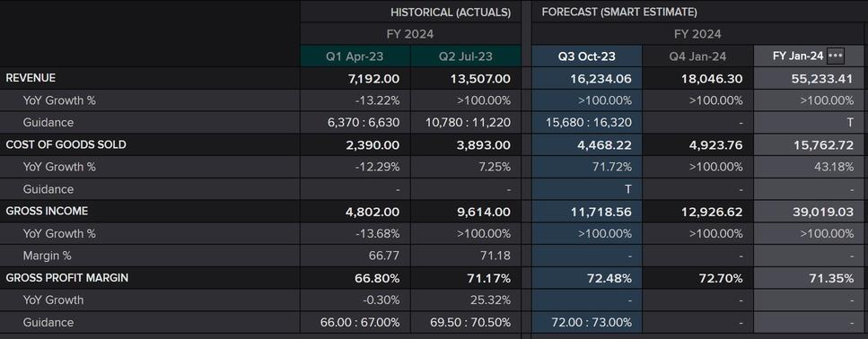Click Margin % value 71.18
Screen dimensions: 868x339
(x=496, y=256)
